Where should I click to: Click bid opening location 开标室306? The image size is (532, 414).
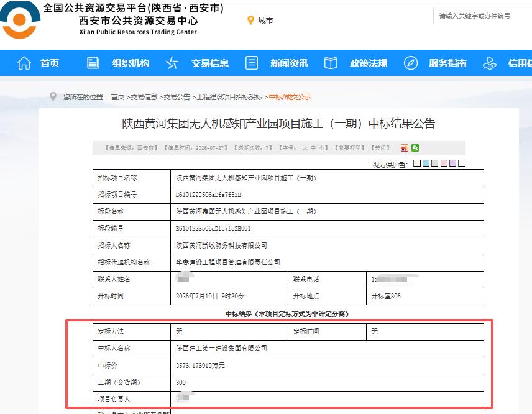tap(386, 296)
